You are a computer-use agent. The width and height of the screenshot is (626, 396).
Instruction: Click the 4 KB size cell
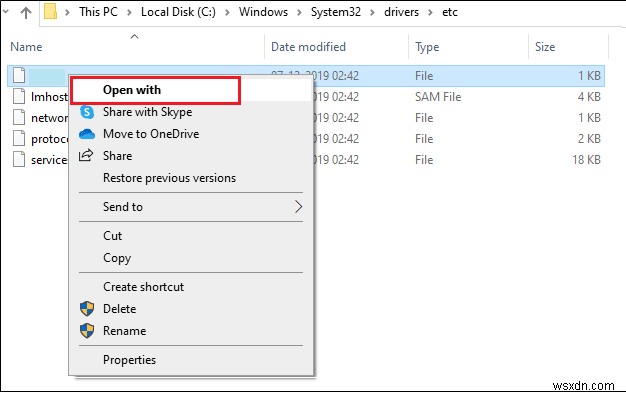click(x=589, y=97)
